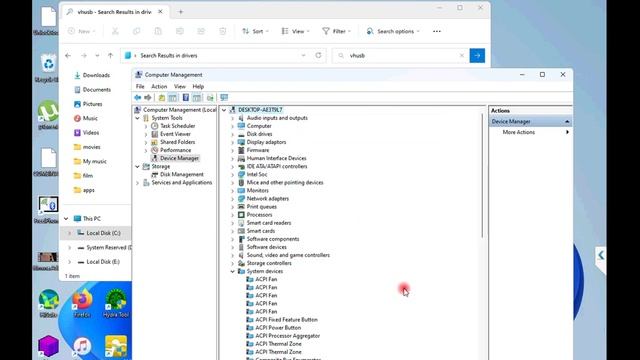Close the vhusb search results tab
The height and width of the screenshot is (360, 640).
(160, 12)
